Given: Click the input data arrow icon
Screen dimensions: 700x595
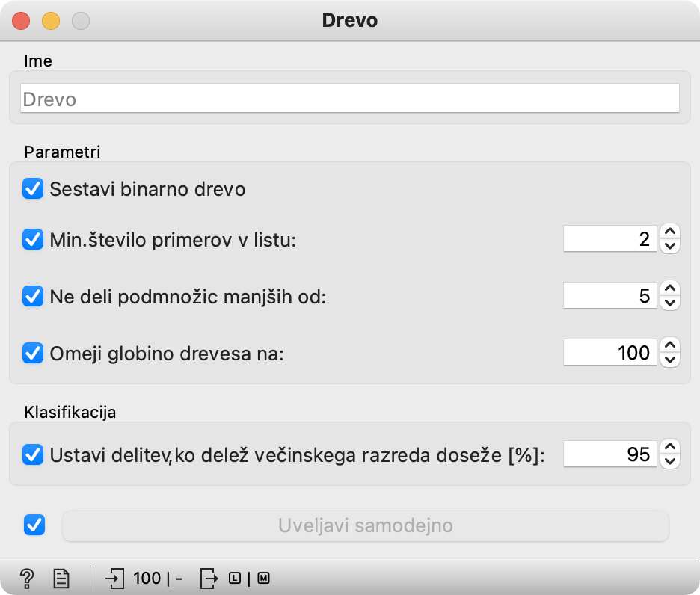Looking at the screenshot, I should [x=114, y=579].
